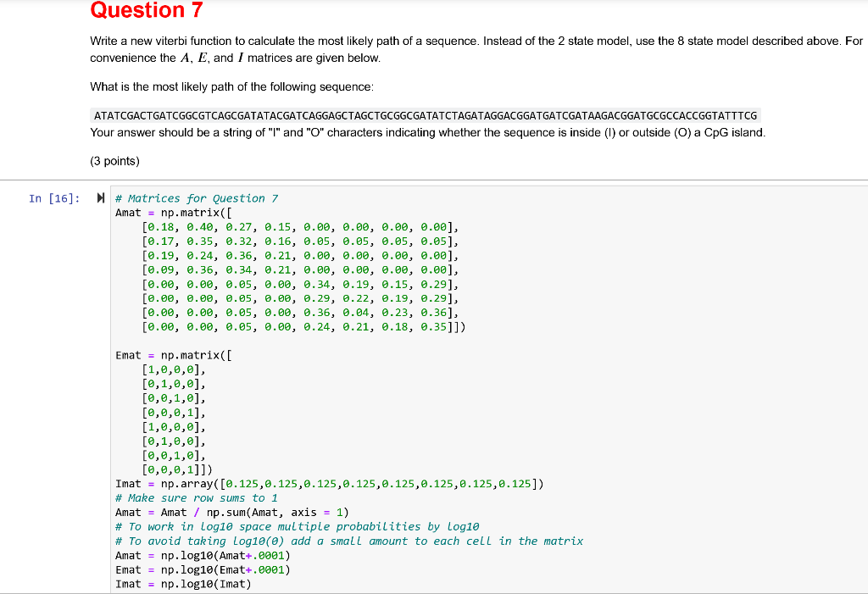Click the Question 7 heading
868x594 pixels.
point(146,11)
